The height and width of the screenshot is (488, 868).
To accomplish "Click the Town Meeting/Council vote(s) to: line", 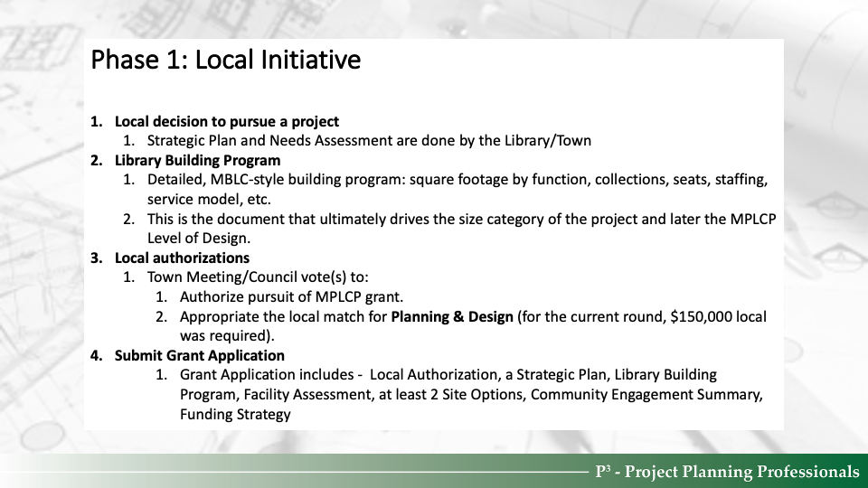I will point(259,277).
